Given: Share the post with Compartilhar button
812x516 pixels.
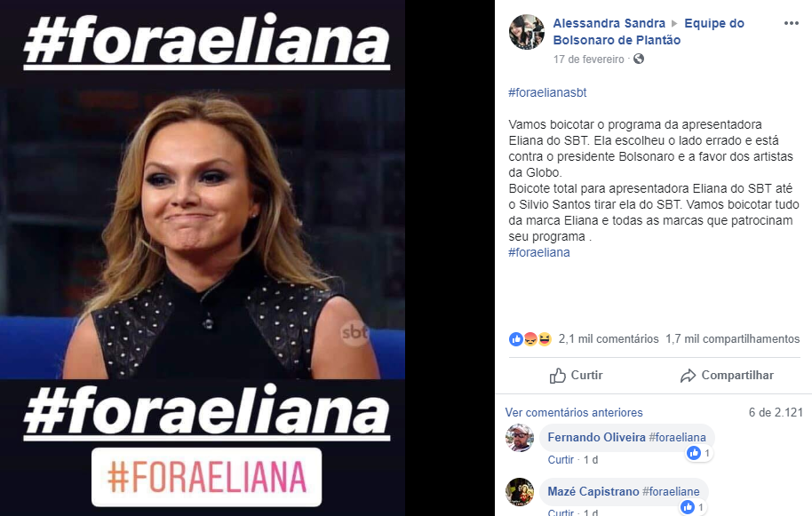Looking at the screenshot, I should pyautogui.click(x=727, y=375).
